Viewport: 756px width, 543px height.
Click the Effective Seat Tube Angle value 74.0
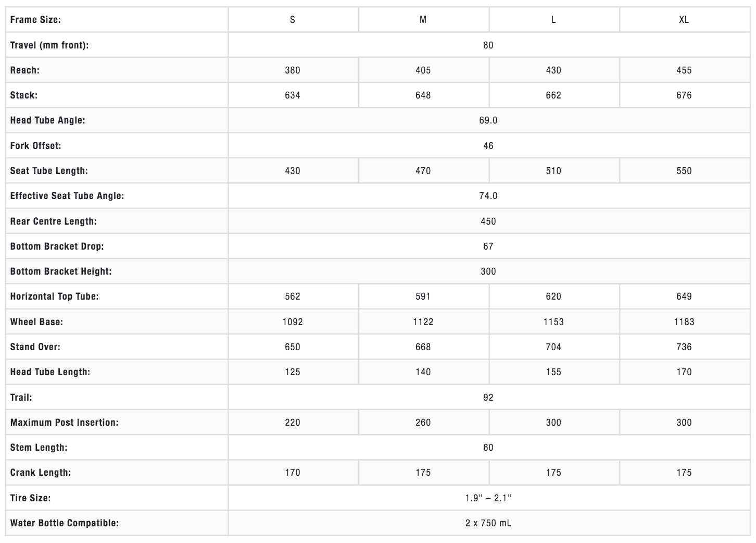(x=488, y=196)
